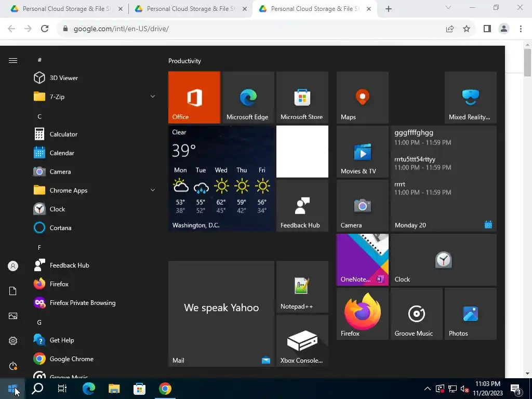Open Microsoft Store taskbar icon
Viewport: 532px width, 399px height.
tap(139, 389)
